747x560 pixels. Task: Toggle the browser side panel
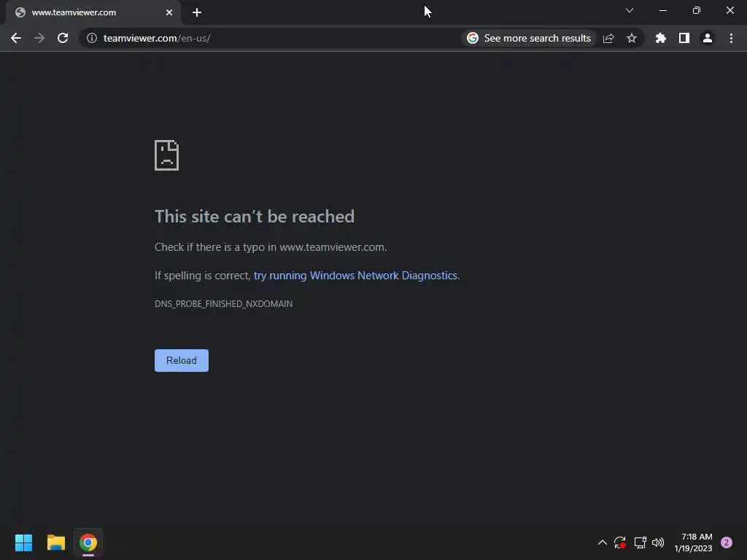click(684, 38)
